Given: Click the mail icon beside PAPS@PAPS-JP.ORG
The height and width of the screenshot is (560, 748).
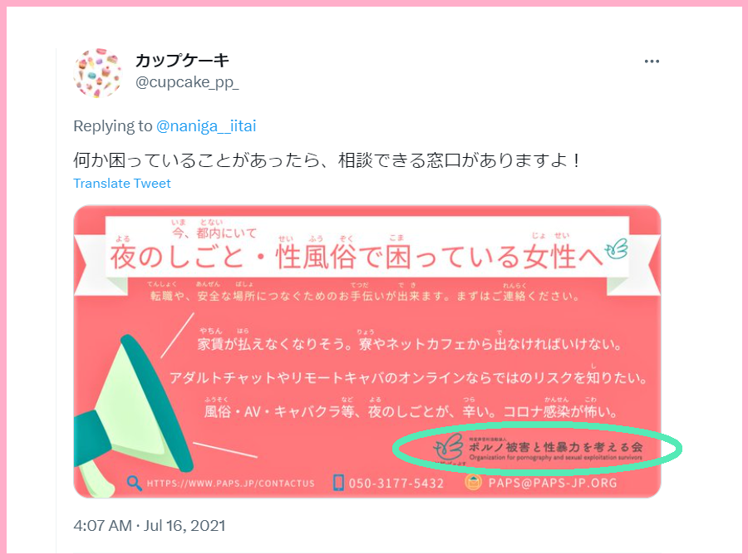Looking at the screenshot, I should (x=473, y=482).
